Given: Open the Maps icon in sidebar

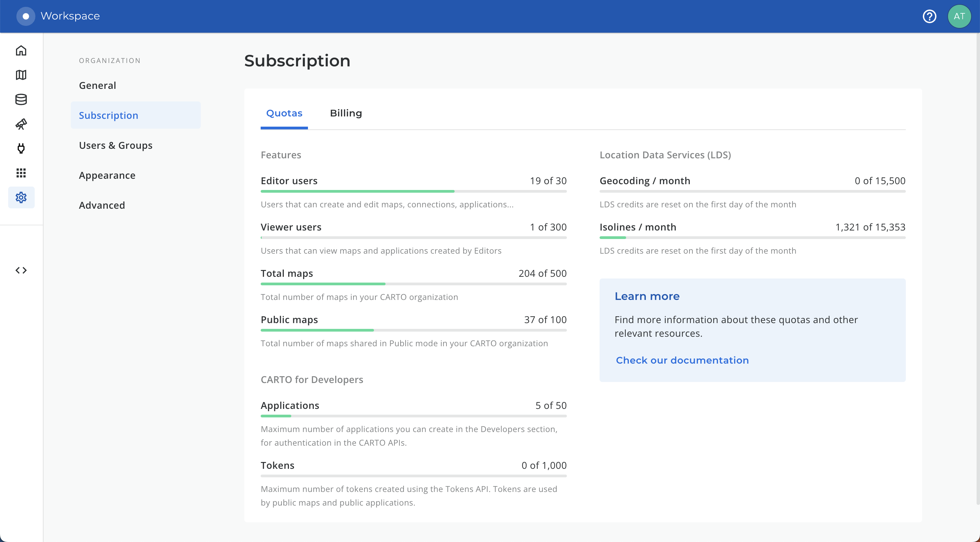Looking at the screenshot, I should pos(21,75).
